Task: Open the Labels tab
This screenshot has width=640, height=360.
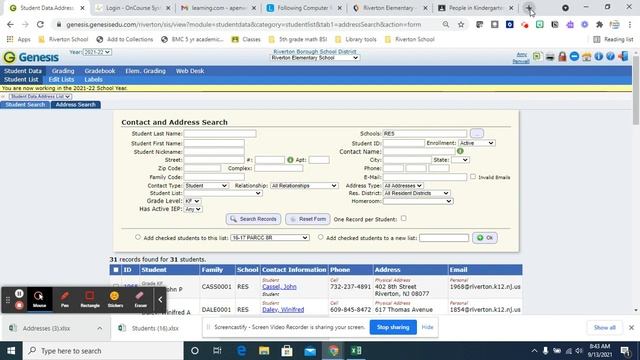Action: (93, 80)
